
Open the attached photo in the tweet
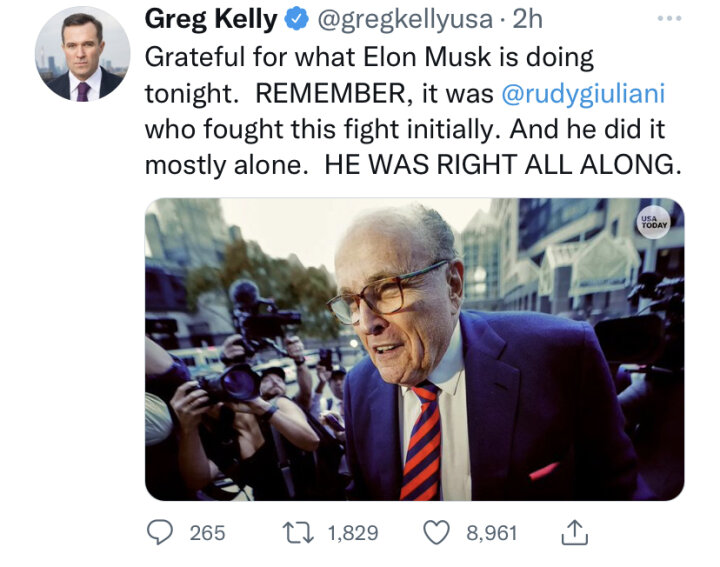click(x=415, y=349)
